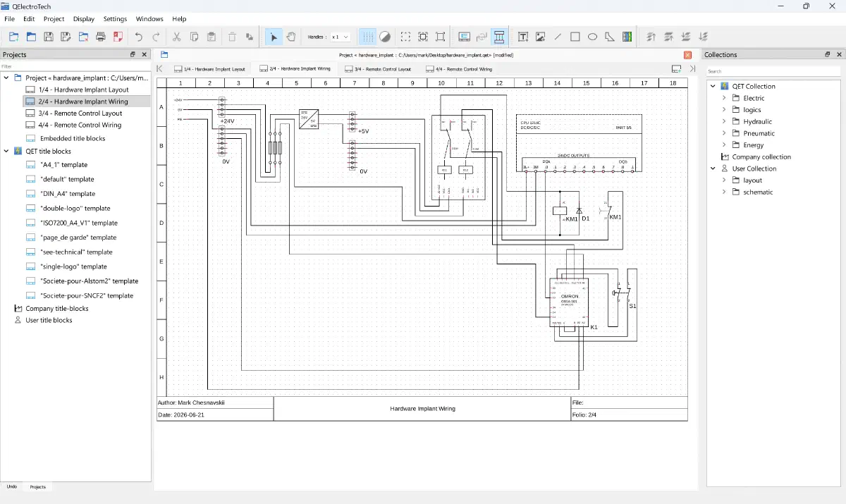Image resolution: width=846 pixels, height=504 pixels.
Task: Save the project with the floppy icon
Action: [x=49, y=37]
